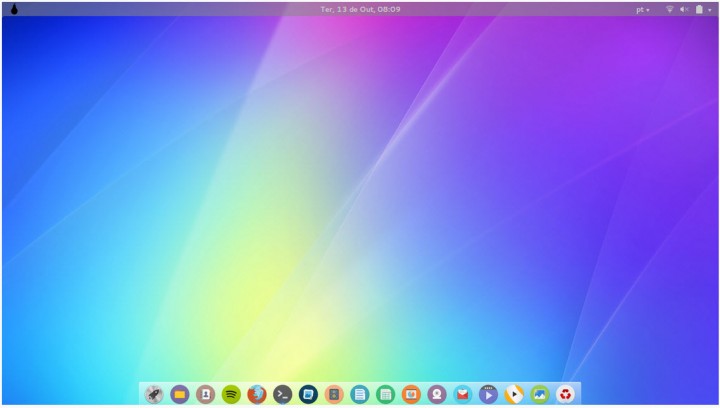Viewport: 720px width, 408px height.
Task: Click the droplet Activities icon in top bar
Action: coord(14,9)
